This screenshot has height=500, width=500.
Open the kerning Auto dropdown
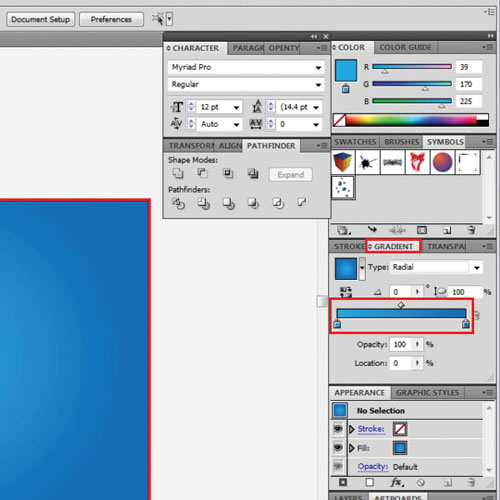pos(236,125)
